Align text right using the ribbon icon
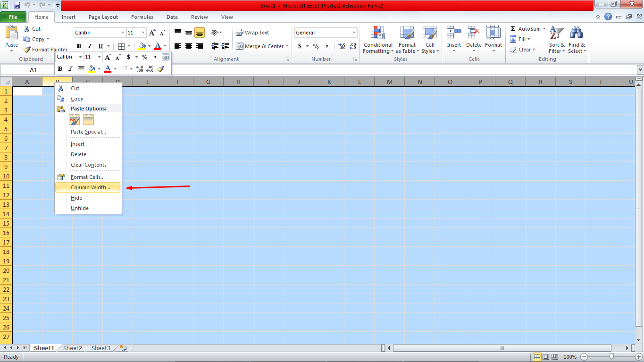Viewport: 644px width, 362px height. click(x=200, y=46)
